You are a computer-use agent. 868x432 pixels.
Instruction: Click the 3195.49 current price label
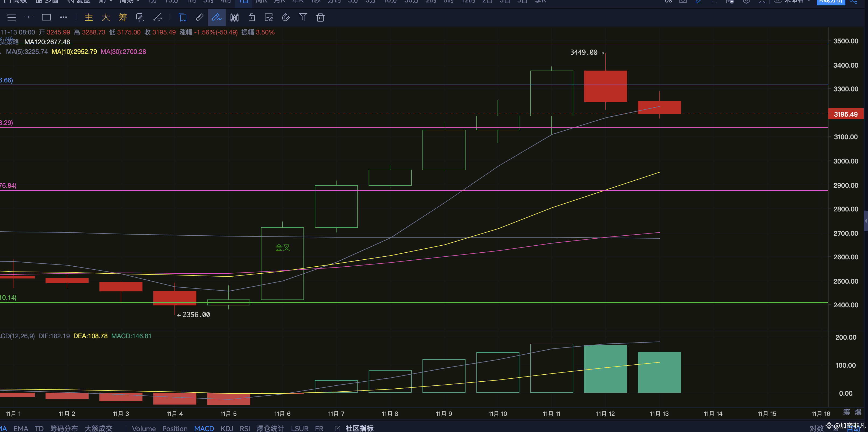[845, 114]
